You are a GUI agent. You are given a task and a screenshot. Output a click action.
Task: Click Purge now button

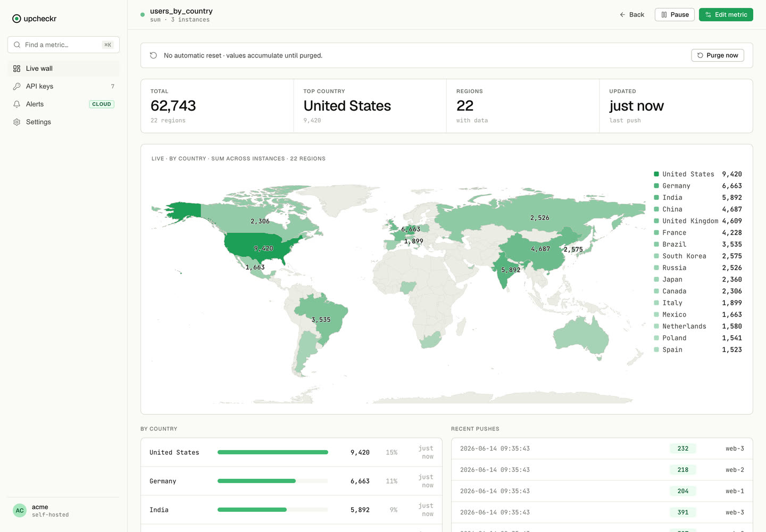[718, 55]
